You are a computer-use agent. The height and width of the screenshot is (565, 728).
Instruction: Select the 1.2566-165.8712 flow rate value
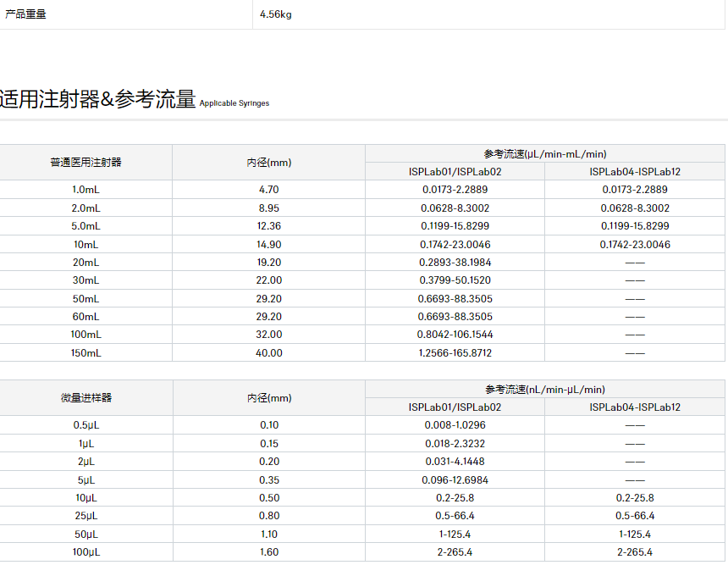point(455,352)
